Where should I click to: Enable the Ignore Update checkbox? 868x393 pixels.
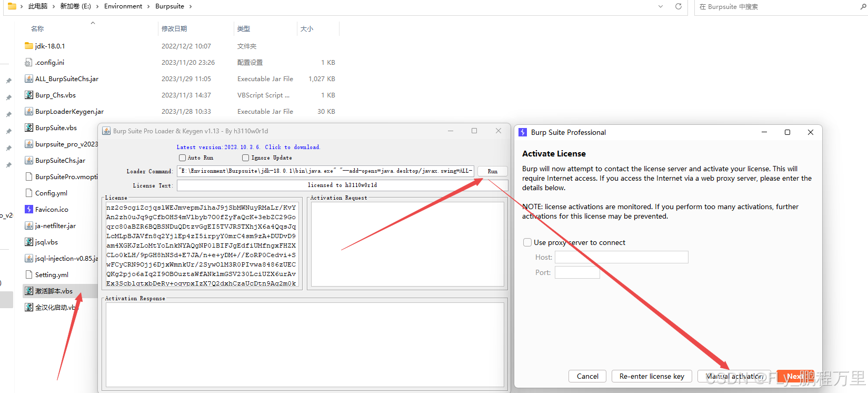click(x=245, y=158)
